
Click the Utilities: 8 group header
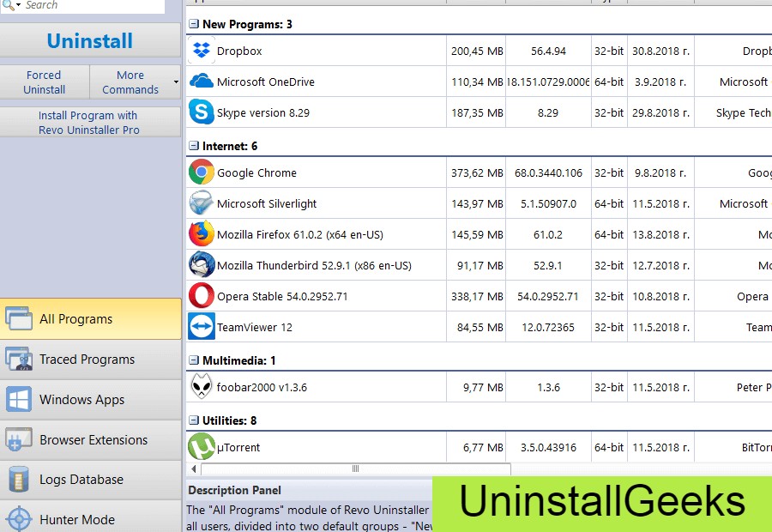[229, 420]
